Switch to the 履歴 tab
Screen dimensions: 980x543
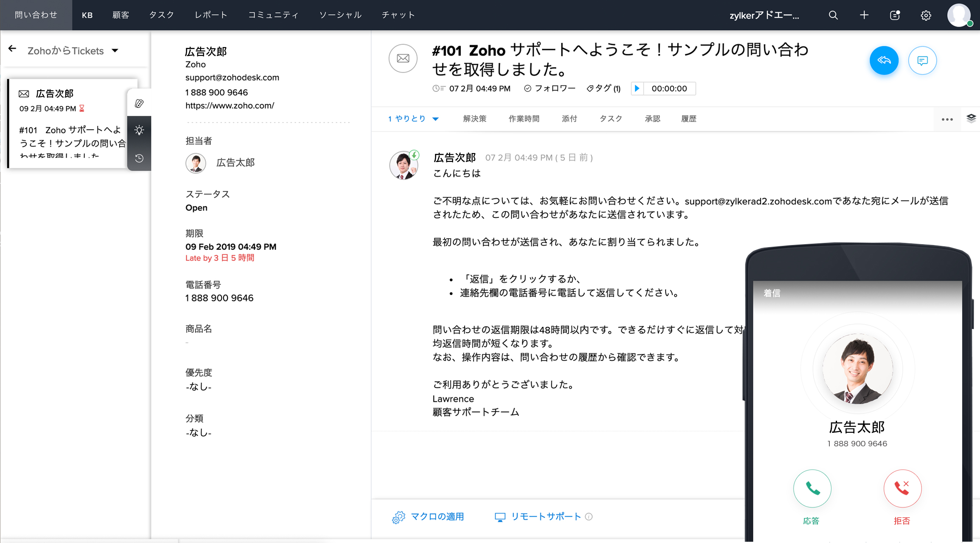tap(688, 119)
